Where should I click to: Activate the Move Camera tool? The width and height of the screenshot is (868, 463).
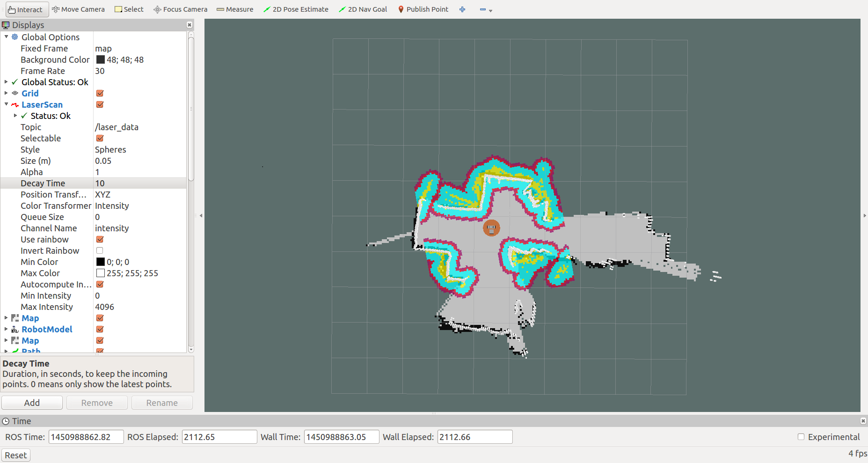tap(78, 9)
